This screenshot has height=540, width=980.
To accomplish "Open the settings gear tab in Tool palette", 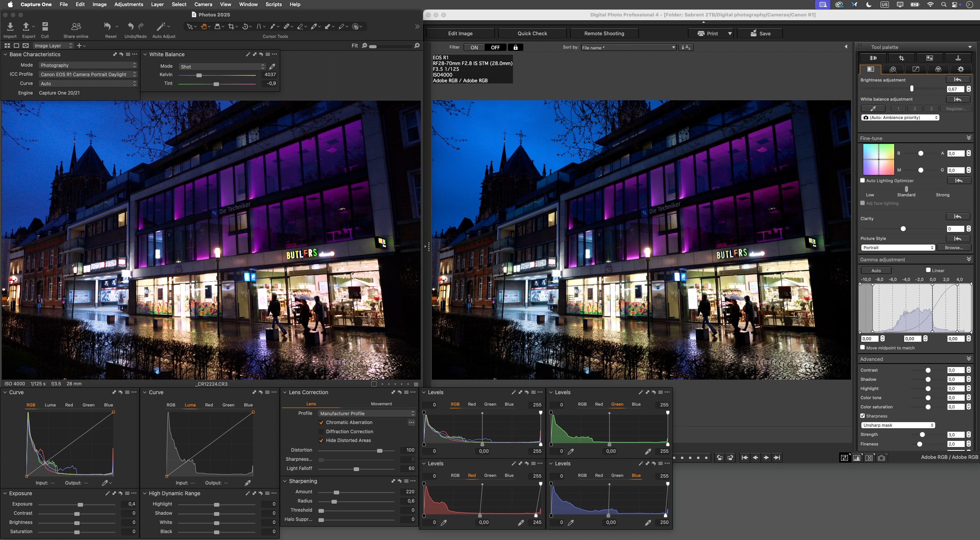I will point(960,69).
